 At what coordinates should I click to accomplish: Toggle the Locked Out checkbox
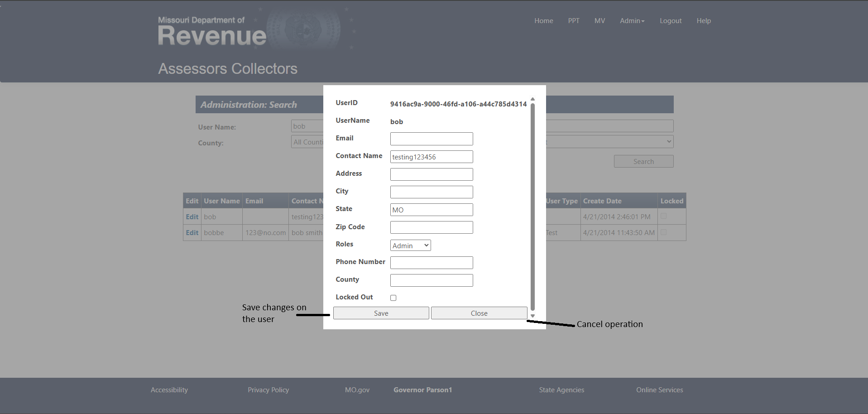point(393,298)
